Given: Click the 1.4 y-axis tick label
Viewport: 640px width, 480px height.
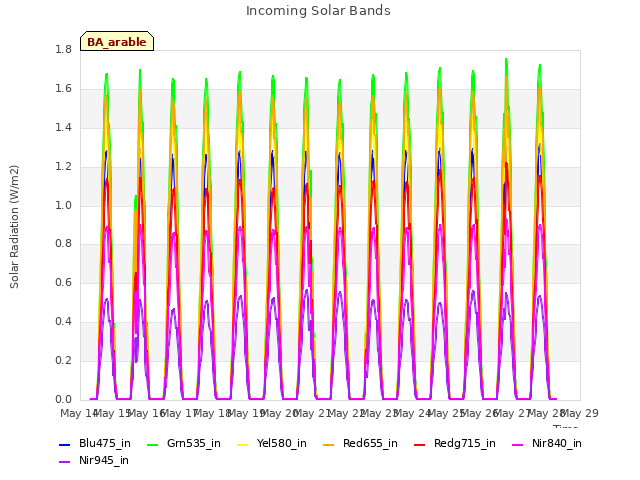Looking at the screenshot, I should click(x=63, y=128).
